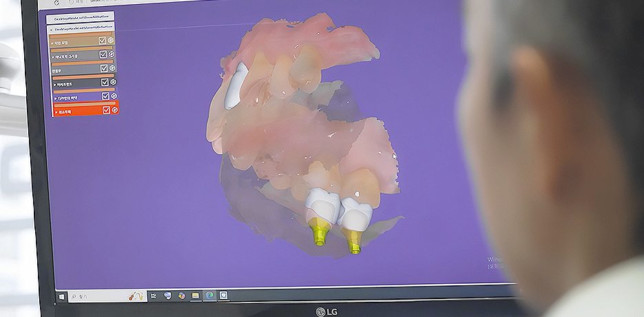644x317 pixels.
Task: Open Task View on the taskbar
Action: click(154, 296)
